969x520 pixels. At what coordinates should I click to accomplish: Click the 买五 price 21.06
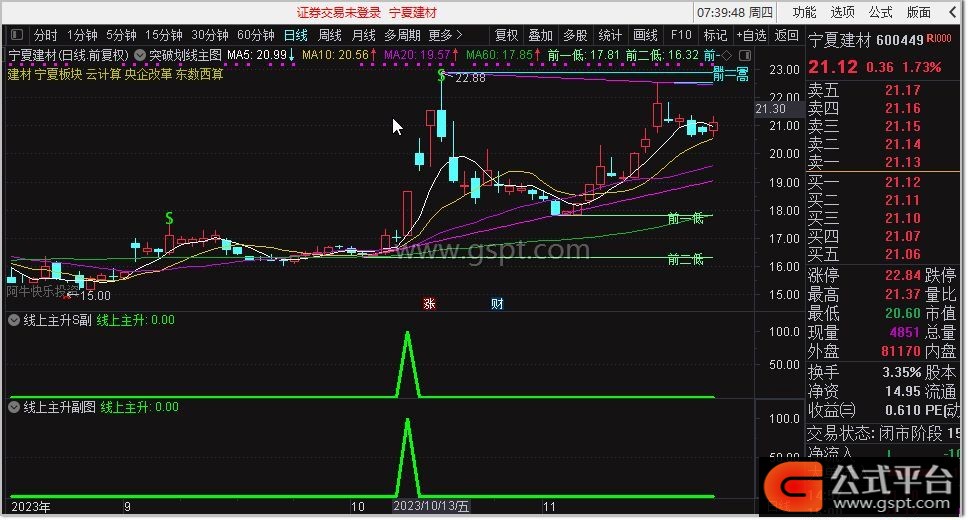(x=902, y=254)
